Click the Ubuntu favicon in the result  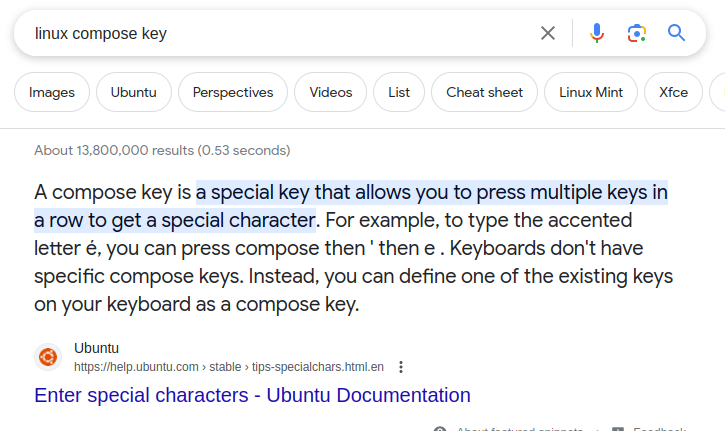point(48,357)
